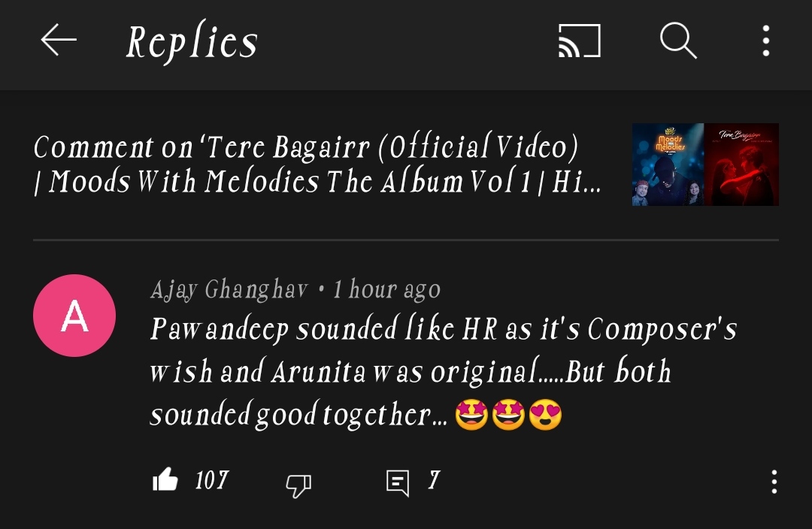This screenshot has width=812, height=529.
Task: Tap the search magnifier icon
Action: [678, 41]
